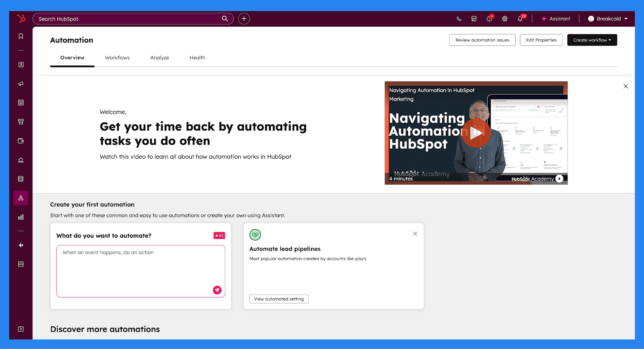The image size is (644, 349).
Task: Click the lead pipelines handshake icon
Action: click(x=255, y=235)
